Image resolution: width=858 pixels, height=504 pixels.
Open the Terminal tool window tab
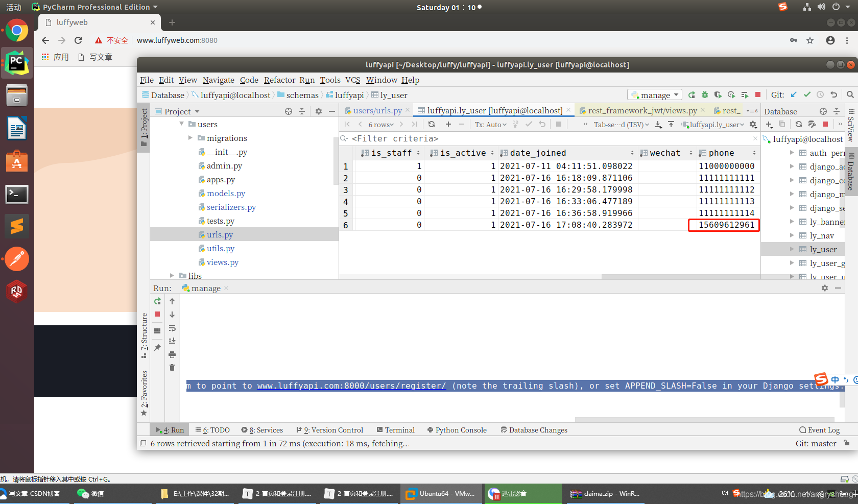(396, 430)
